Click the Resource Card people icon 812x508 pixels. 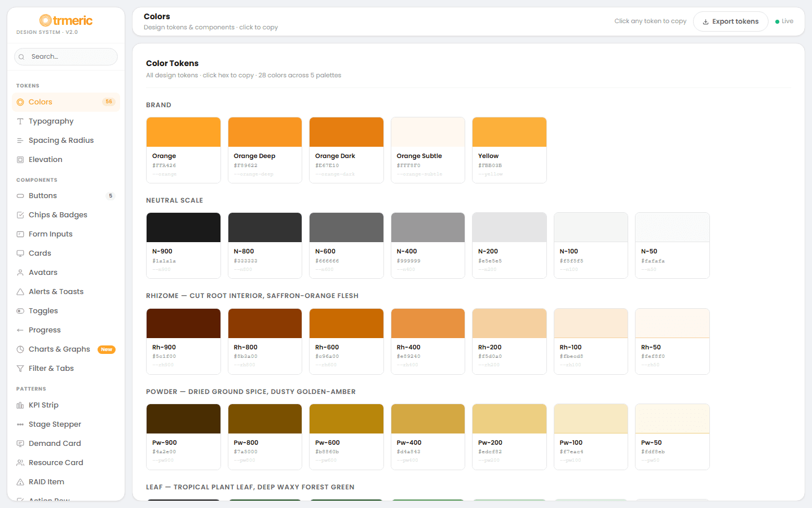click(20, 463)
